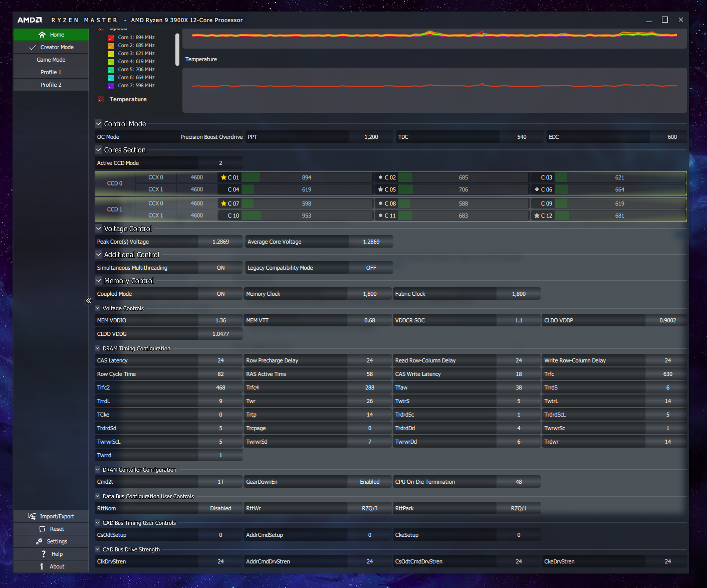The height and width of the screenshot is (588, 707).
Task: Collapse DRAM Timing Configuration subsection
Action: pyautogui.click(x=98, y=348)
